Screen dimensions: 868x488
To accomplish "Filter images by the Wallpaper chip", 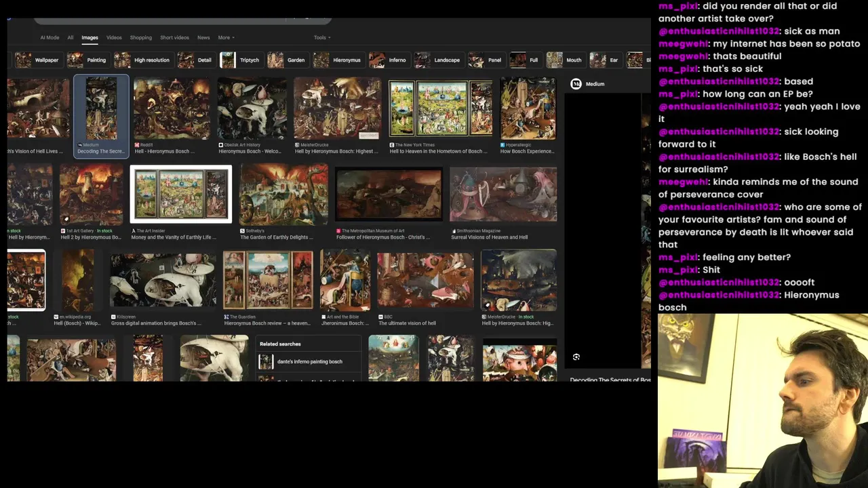I will click(x=39, y=60).
